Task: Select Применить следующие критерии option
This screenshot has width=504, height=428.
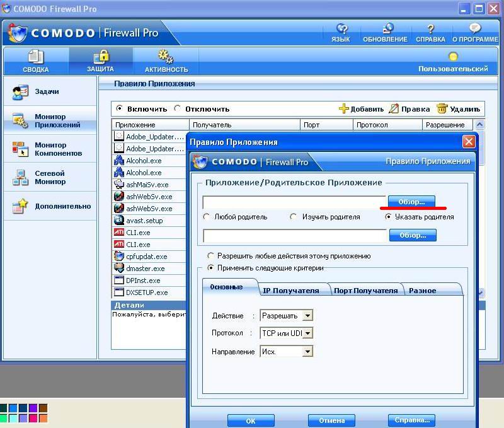Action: click(x=210, y=267)
